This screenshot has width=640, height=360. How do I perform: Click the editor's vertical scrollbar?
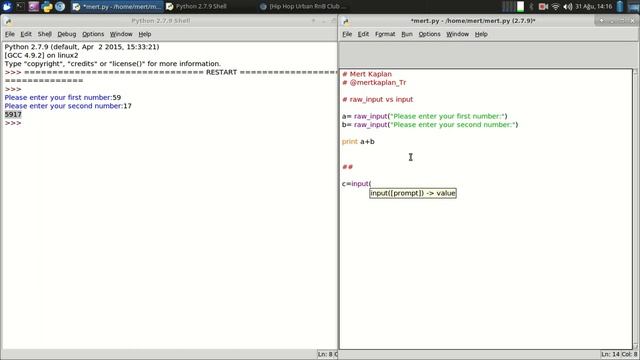[636, 209]
